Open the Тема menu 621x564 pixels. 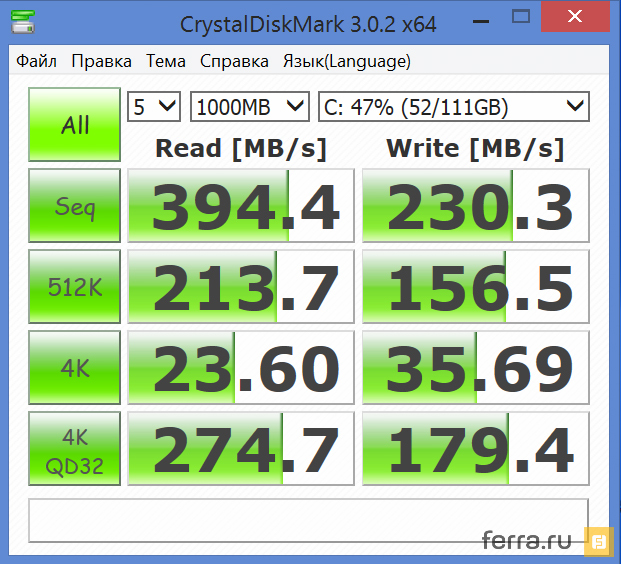(165, 61)
